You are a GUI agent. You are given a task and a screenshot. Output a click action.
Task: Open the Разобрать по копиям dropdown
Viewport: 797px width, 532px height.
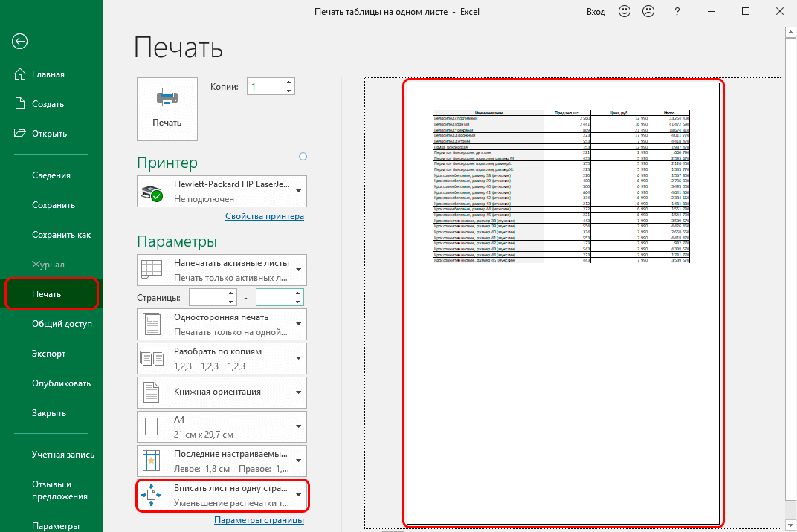(x=297, y=358)
